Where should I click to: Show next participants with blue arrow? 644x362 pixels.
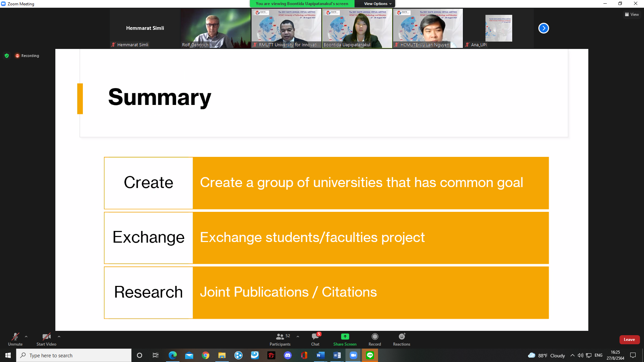[543, 28]
